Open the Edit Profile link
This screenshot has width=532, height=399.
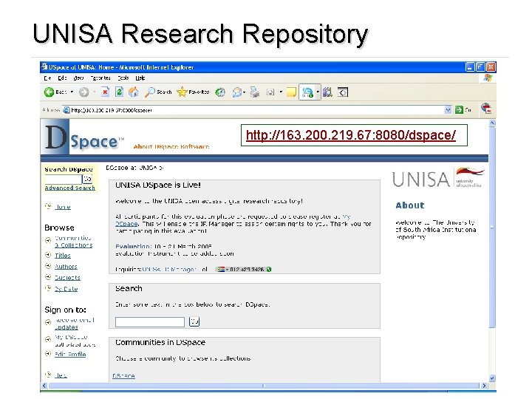(70, 354)
